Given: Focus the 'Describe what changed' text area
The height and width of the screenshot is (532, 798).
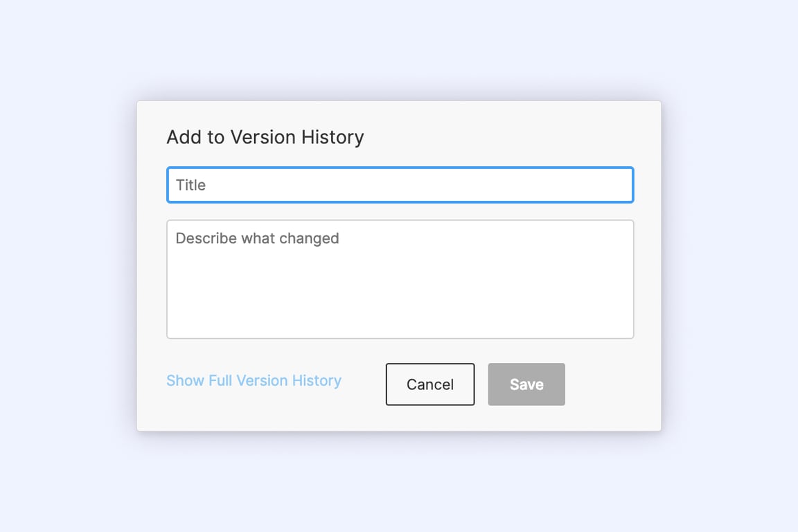Looking at the screenshot, I should [x=400, y=279].
